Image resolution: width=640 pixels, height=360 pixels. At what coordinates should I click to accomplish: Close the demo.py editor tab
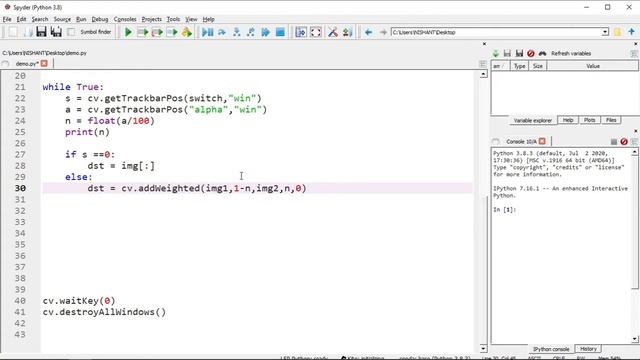tap(44, 64)
